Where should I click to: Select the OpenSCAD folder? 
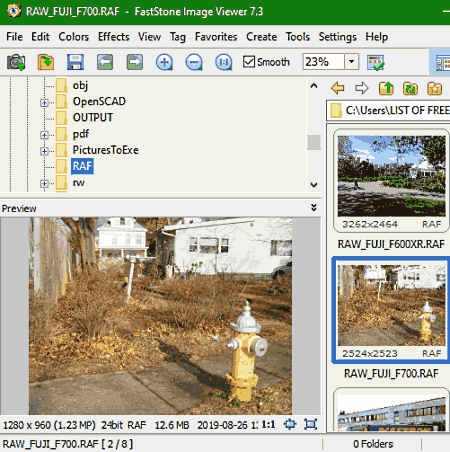point(99,101)
